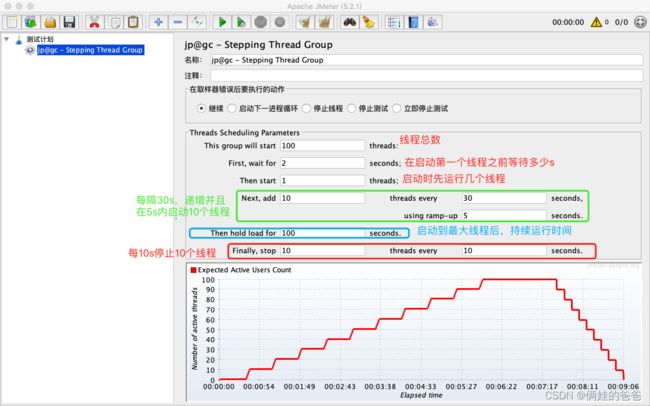The height and width of the screenshot is (406, 650).
Task: Click the 'threads every' 30 seconds field
Action: coord(504,198)
